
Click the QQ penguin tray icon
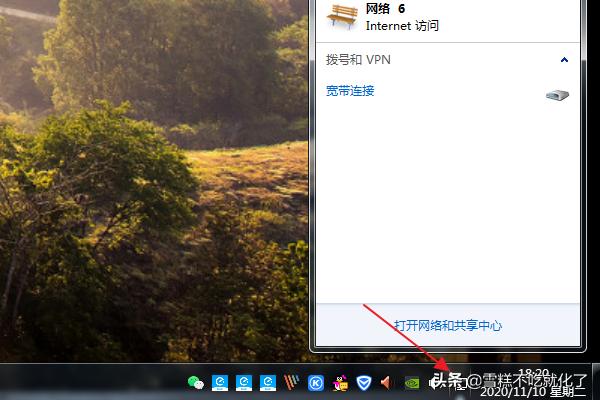point(340,382)
